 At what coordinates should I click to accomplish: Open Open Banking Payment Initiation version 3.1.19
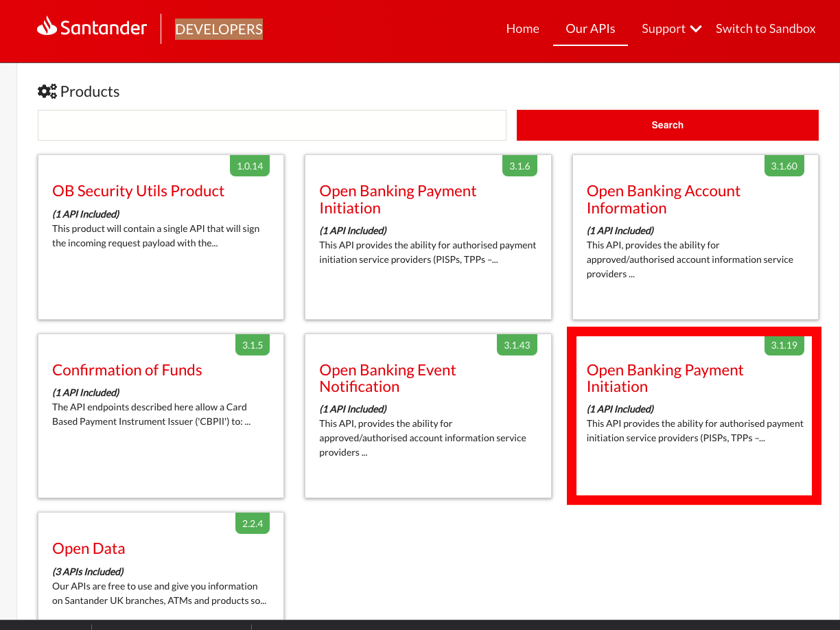(665, 378)
